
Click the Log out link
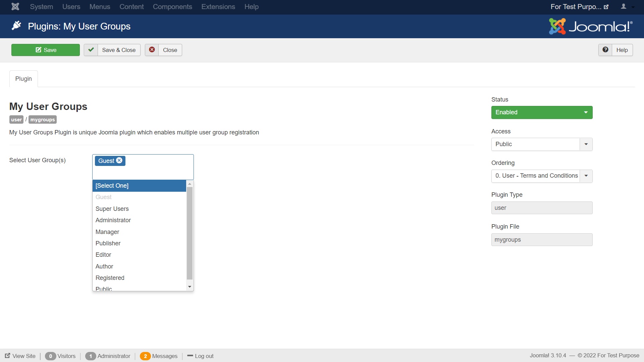(x=204, y=356)
